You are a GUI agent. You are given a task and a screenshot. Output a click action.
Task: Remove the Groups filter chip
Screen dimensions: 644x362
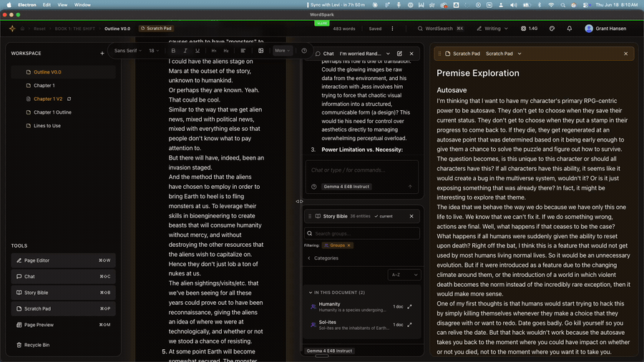(348, 245)
